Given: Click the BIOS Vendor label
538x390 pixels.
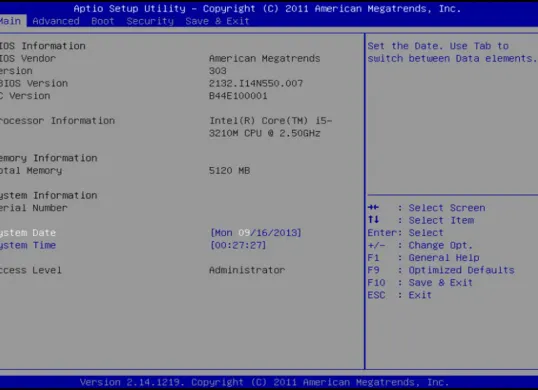Looking at the screenshot, I should 28,58.
